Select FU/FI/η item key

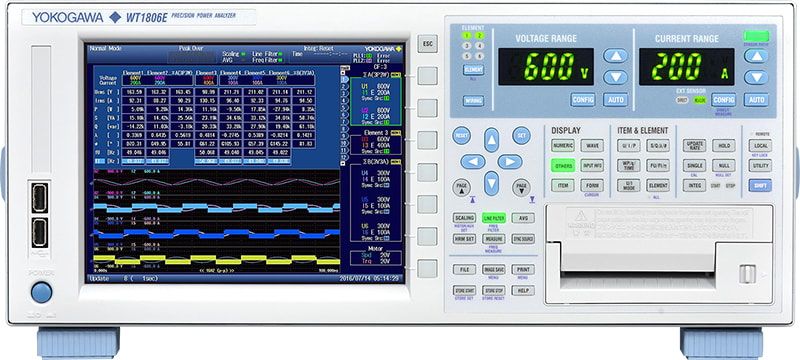pos(658,166)
